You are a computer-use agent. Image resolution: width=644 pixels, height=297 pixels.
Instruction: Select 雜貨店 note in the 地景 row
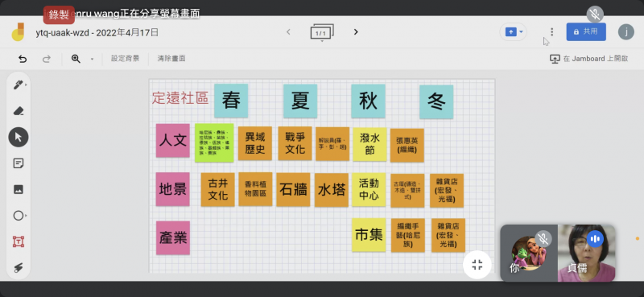(447, 191)
